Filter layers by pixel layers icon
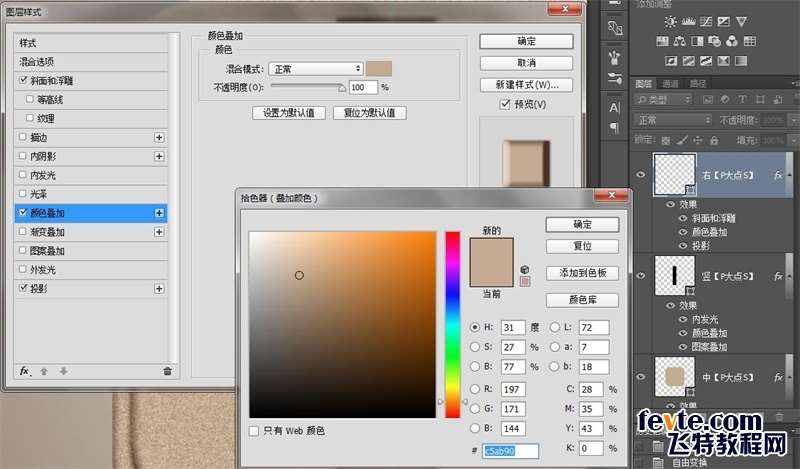The image size is (800, 469). (x=708, y=100)
